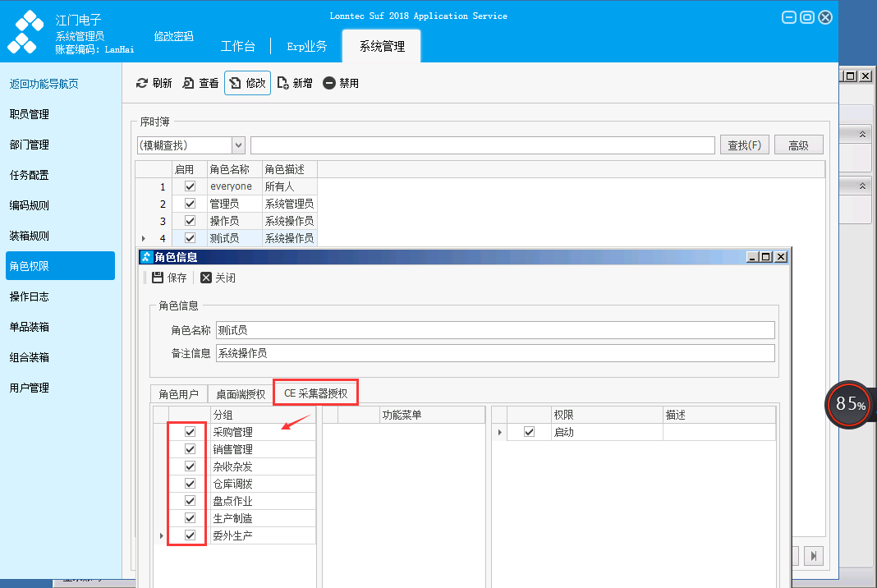Open 职员管理 in the sidebar
Image resolution: width=877 pixels, height=588 pixels.
coord(30,114)
